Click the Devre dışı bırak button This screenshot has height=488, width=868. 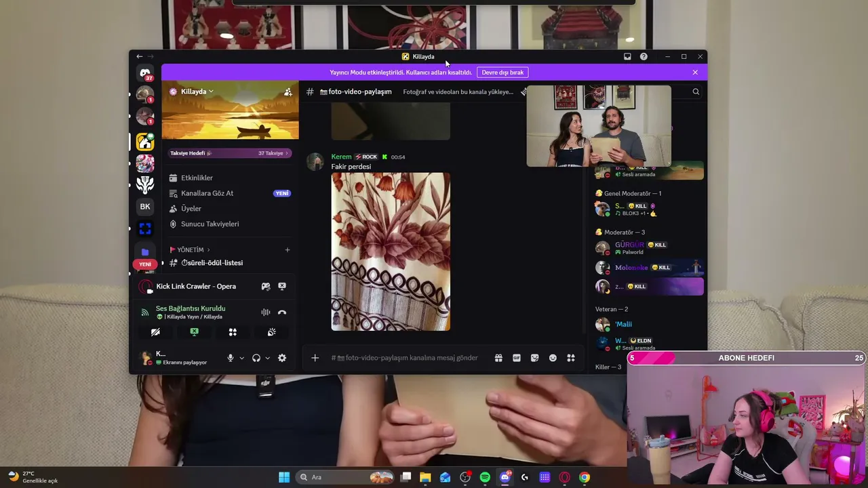pos(502,73)
